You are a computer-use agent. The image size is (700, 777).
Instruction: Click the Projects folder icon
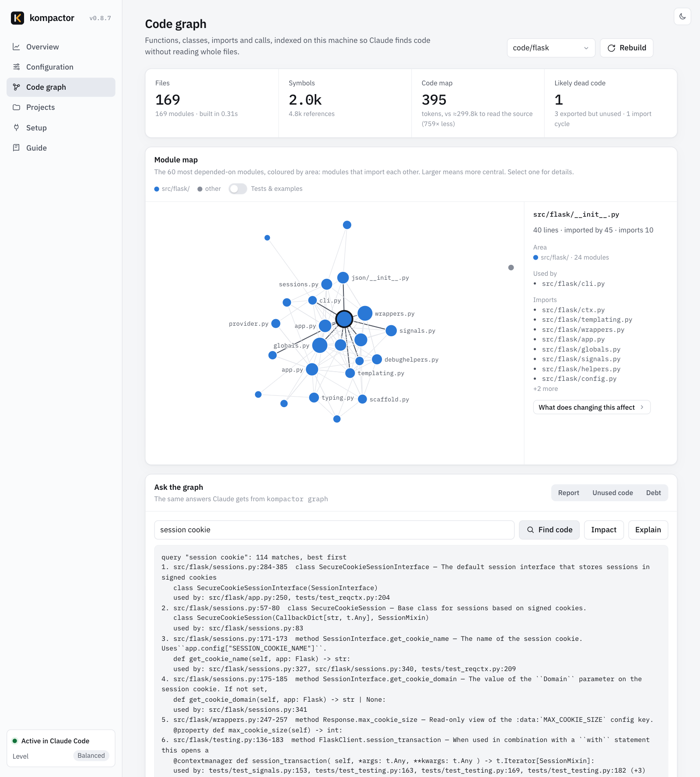point(16,107)
